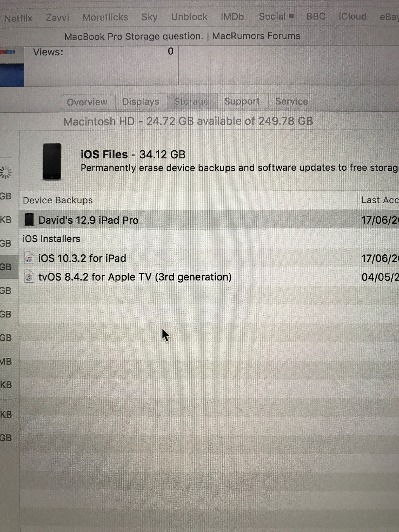Select iOS 10.3.2 for iPad installer

209,258
